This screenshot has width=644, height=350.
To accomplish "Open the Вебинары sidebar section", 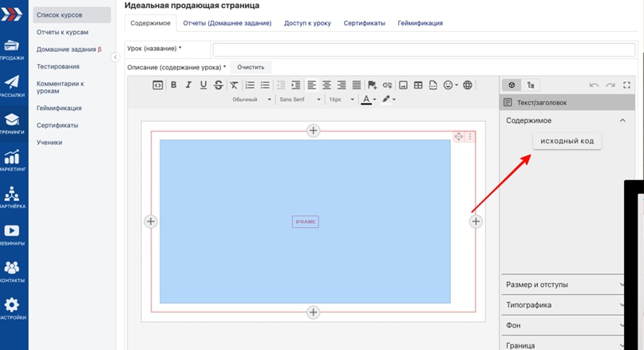I will [x=12, y=234].
